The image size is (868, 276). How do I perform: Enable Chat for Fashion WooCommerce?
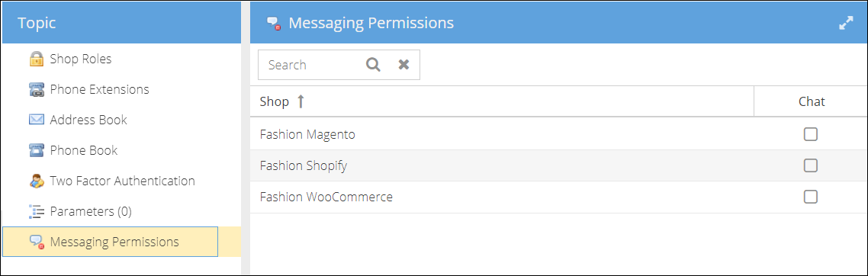tap(811, 197)
